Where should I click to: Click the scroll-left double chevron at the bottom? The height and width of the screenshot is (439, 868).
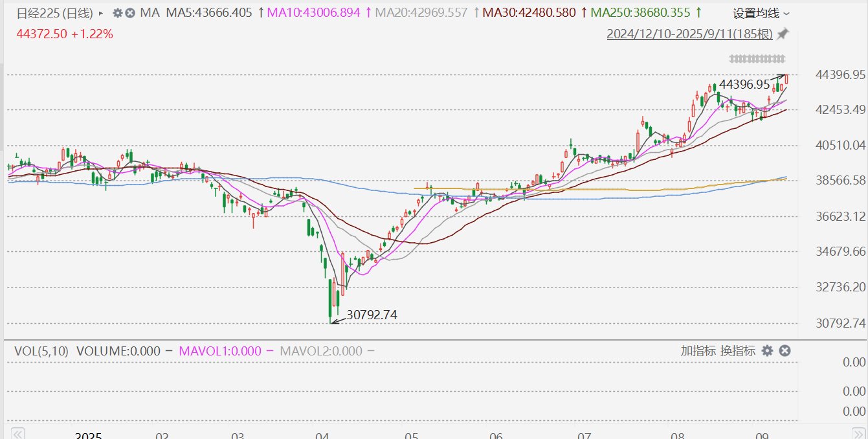[x=18, y=433]
